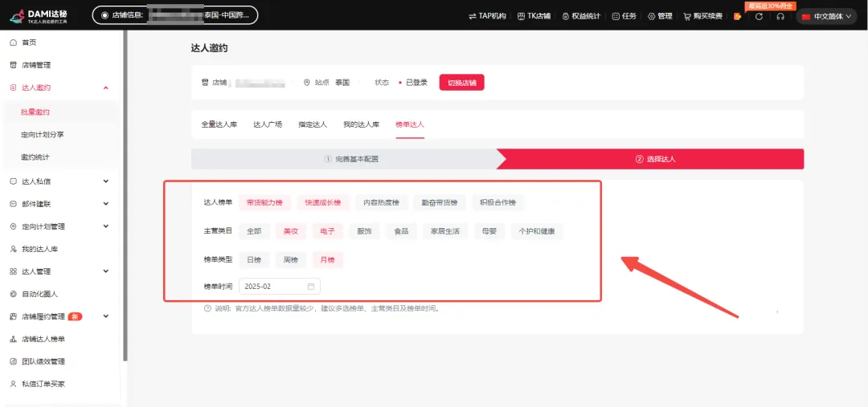Viewport: 868px width, 407px height.
Task: Expand the 店铺履约管理 chevron
Action: 106,317
